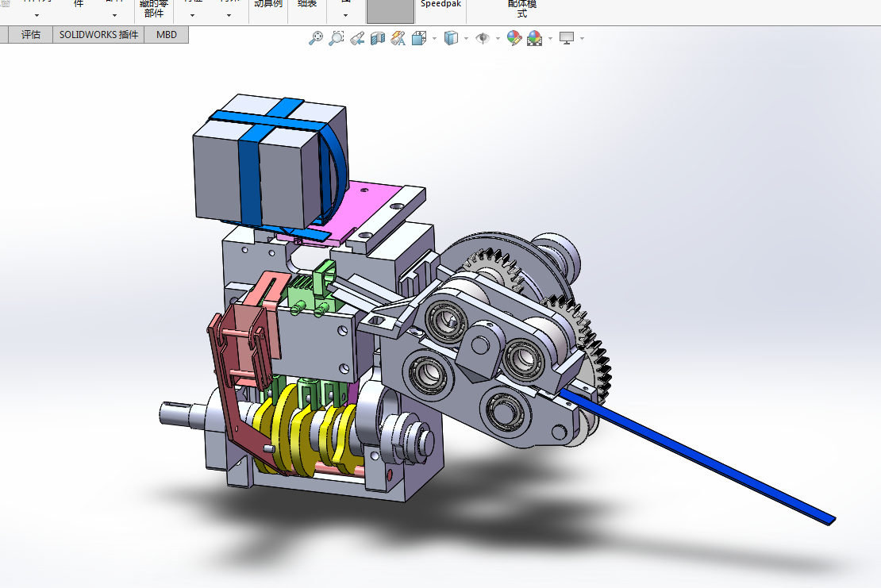Click the View Orientation cube icon
Viewport: 881px width, 588px height.
(419, 38)
